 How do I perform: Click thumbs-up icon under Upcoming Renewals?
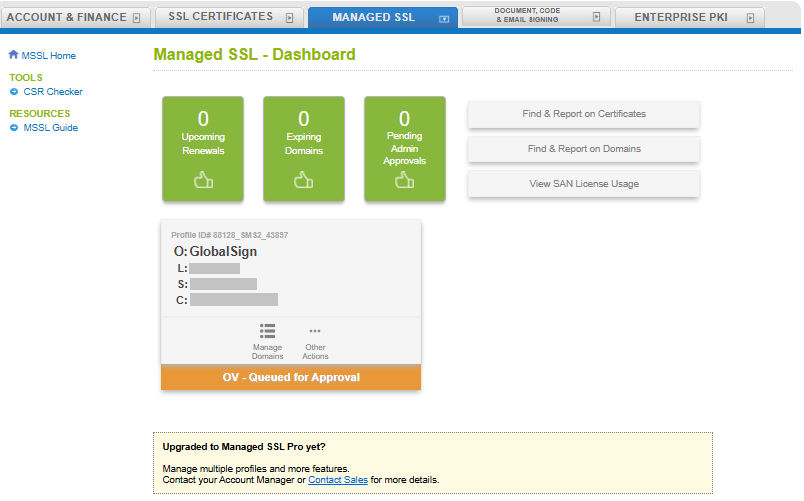pos(204,180)
